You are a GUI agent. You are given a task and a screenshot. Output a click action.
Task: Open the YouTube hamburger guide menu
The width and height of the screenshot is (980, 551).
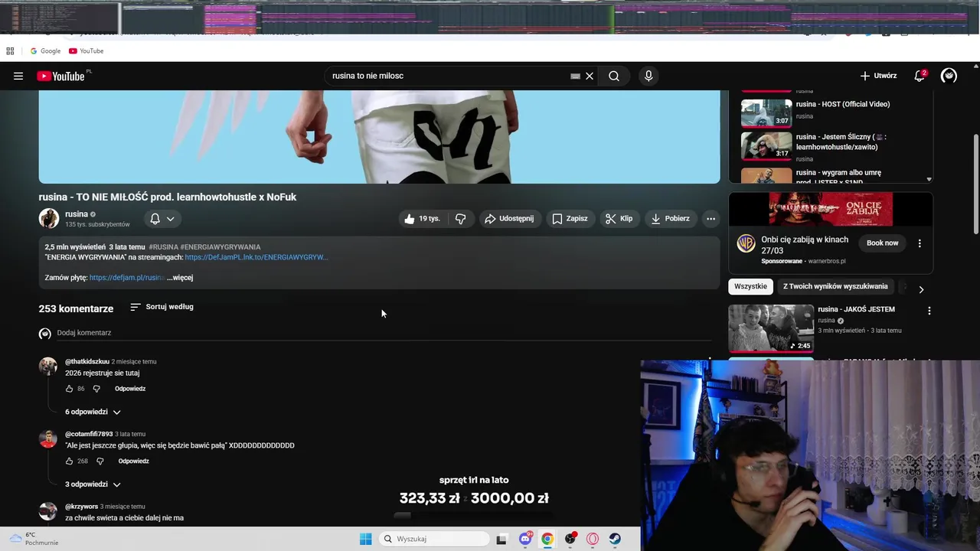[x=18, y=76]
